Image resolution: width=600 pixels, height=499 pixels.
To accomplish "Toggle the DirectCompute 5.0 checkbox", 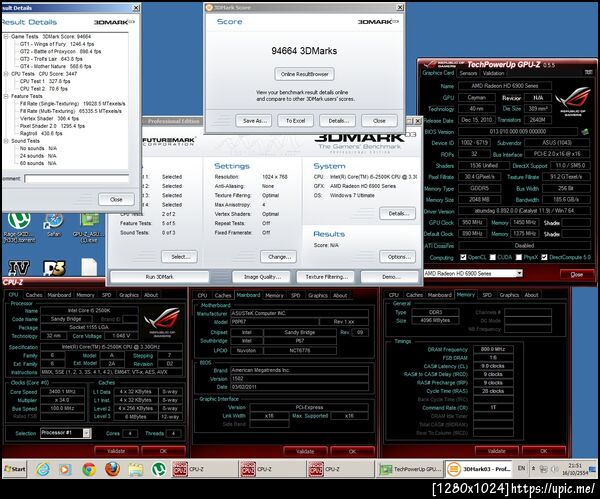I will coord(544,257).
